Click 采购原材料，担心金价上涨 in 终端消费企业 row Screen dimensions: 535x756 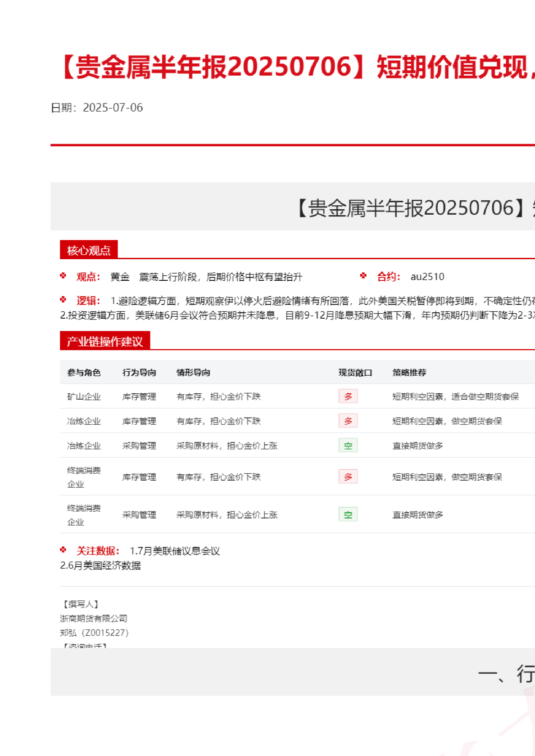point(227,515)
